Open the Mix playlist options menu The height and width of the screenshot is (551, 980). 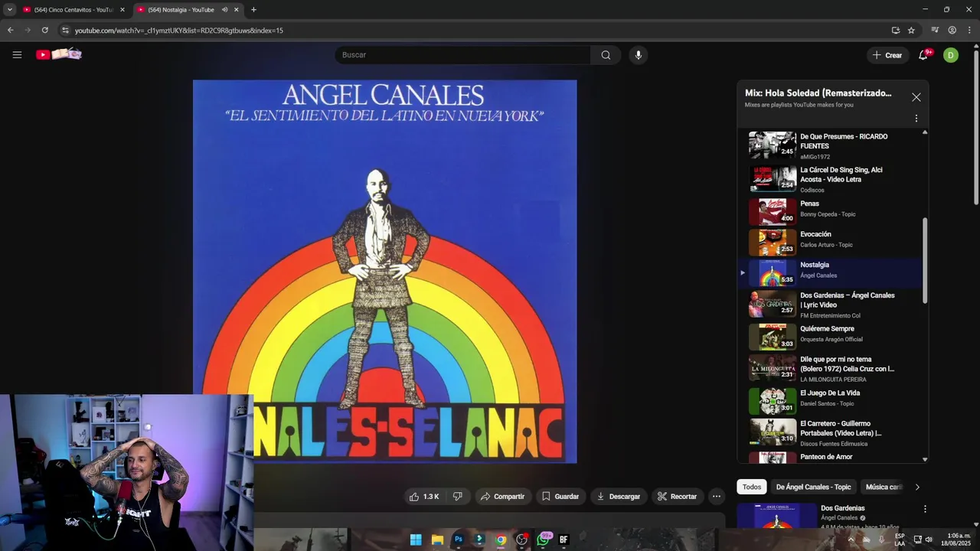[x=916, y=119]
